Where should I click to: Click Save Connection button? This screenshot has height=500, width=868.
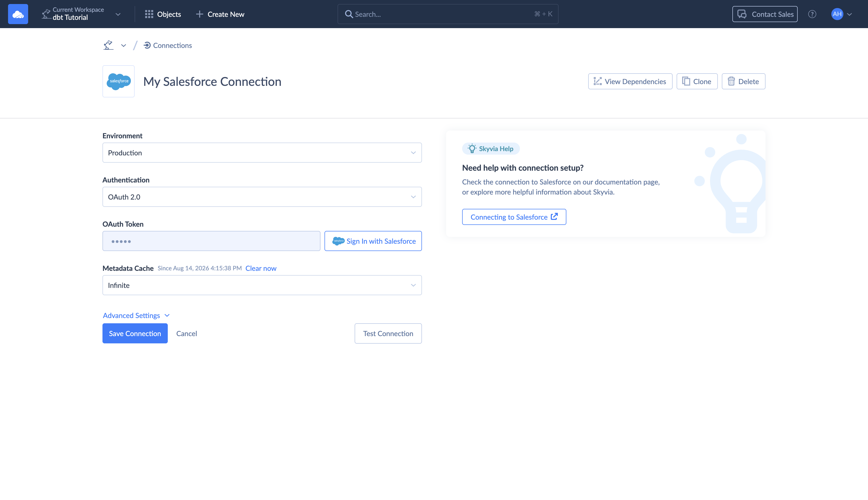coord(135,333)
